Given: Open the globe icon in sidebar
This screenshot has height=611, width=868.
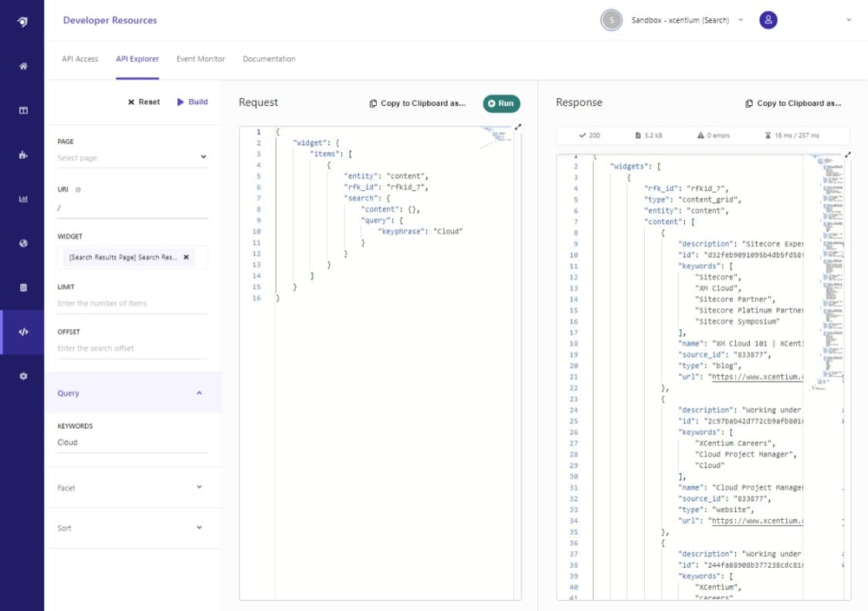Looking at the screenshot, I should click(23, 243).
